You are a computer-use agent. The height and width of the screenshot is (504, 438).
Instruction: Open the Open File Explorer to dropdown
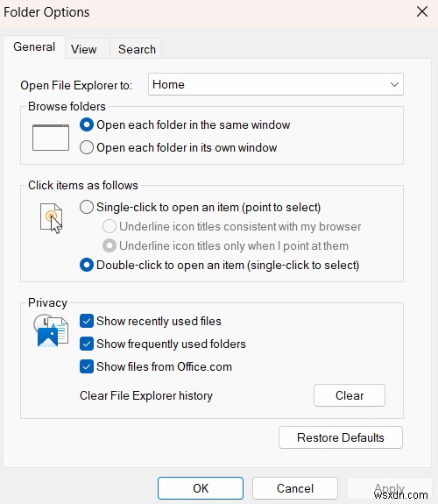(276, 84)
